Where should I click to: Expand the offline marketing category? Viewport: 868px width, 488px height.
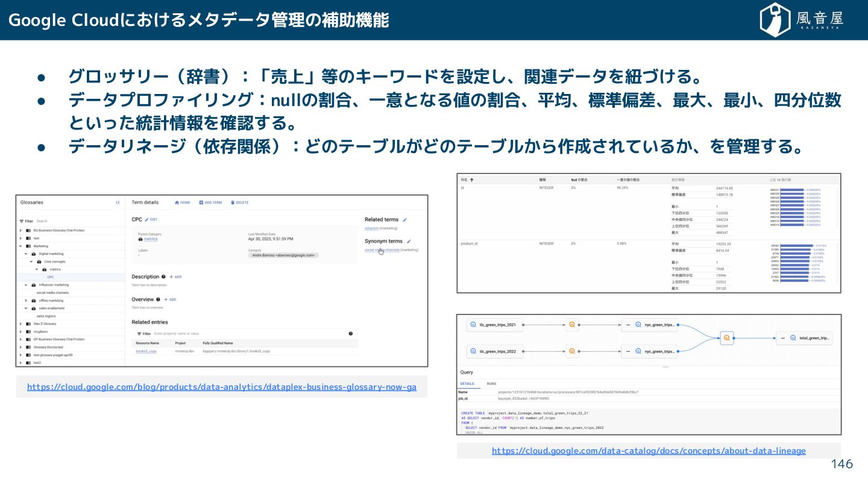(x=26, y=300)
